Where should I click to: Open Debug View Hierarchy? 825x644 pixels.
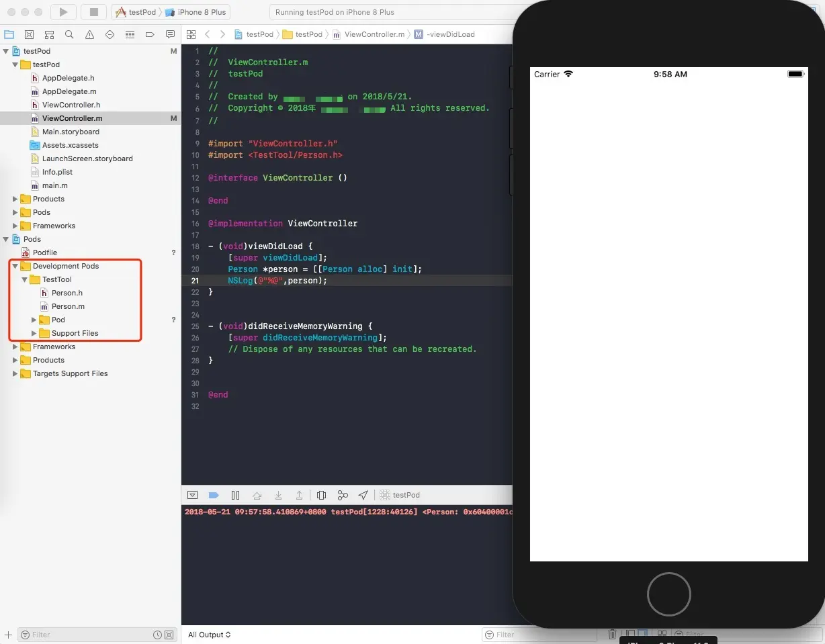321,495
